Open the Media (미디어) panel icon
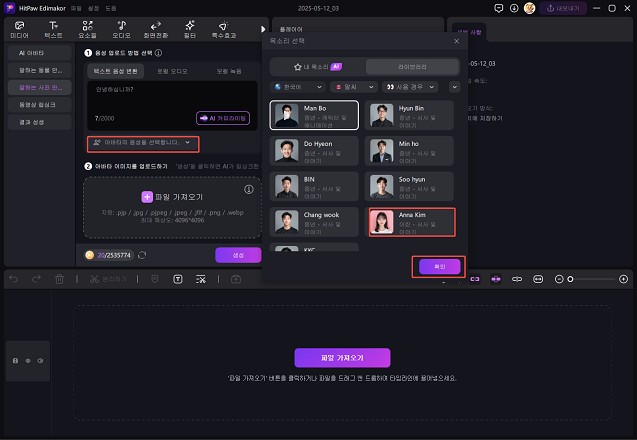Screen dimensions: 637x440 (19, 30)
